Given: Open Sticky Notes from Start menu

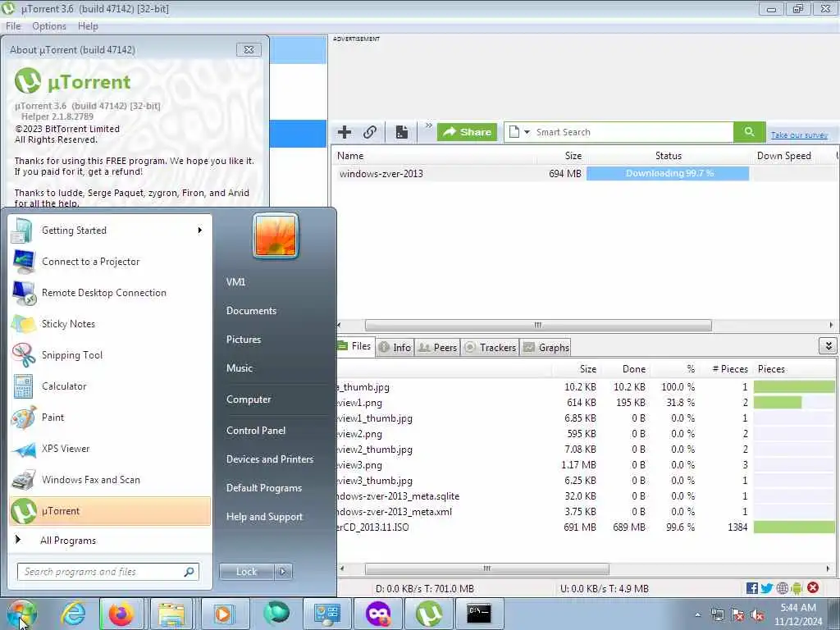Looking at the screenshot, I should click(x=111, y=323).
